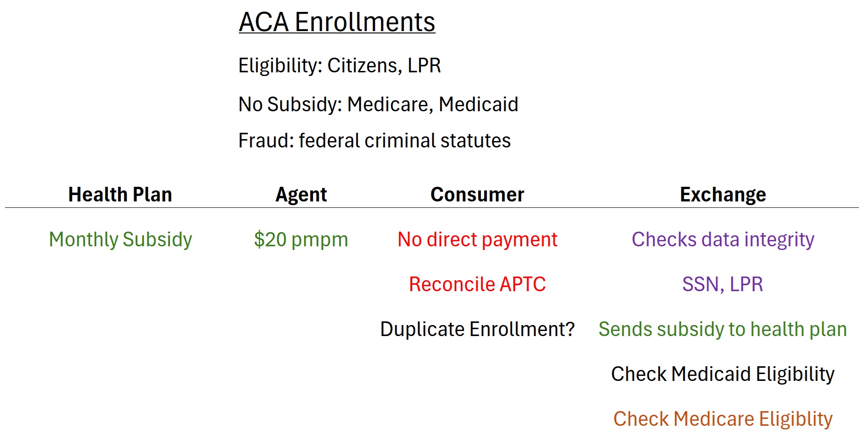
Task: Select the red No direct payment text
Action: coord(477,240)
